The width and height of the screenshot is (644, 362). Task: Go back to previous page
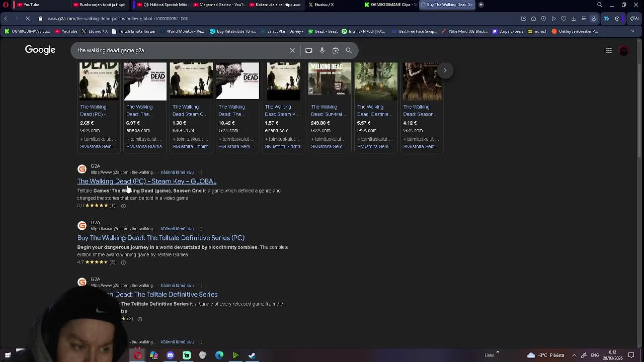(x=6, y=19)
